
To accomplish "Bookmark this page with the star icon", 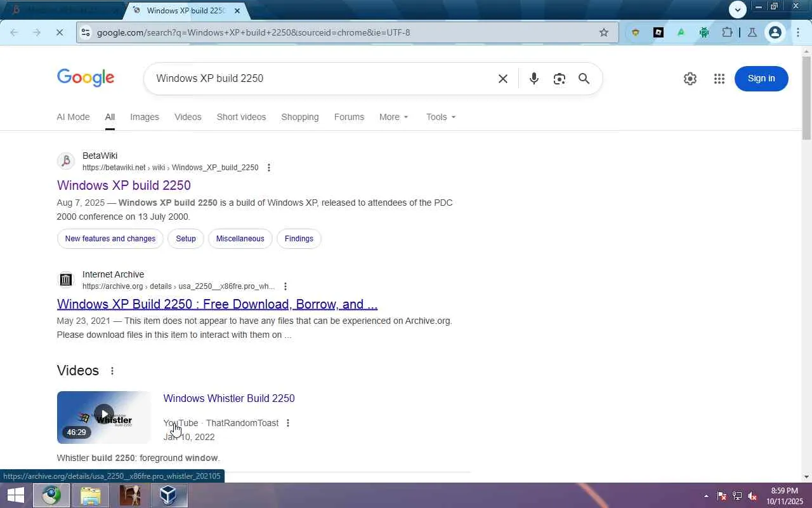I will (604, 32).
